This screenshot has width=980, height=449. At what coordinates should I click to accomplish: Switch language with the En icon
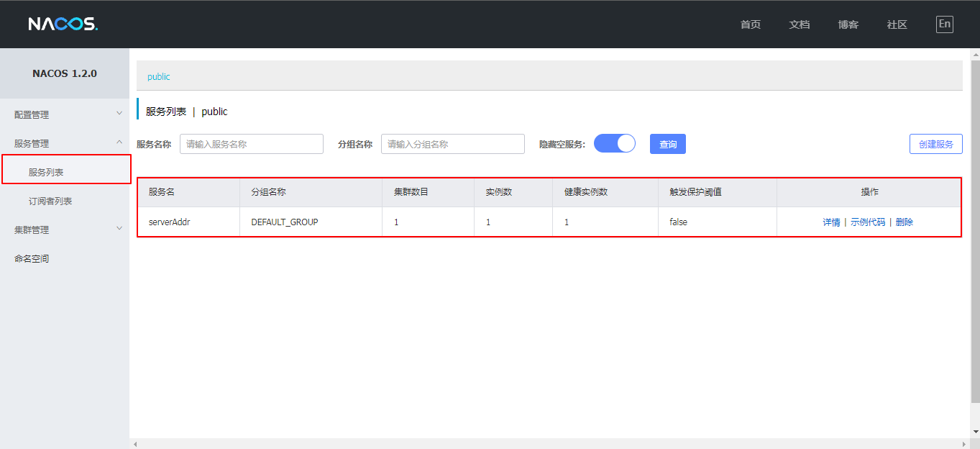pyautogui.click(x=944, y=24)
